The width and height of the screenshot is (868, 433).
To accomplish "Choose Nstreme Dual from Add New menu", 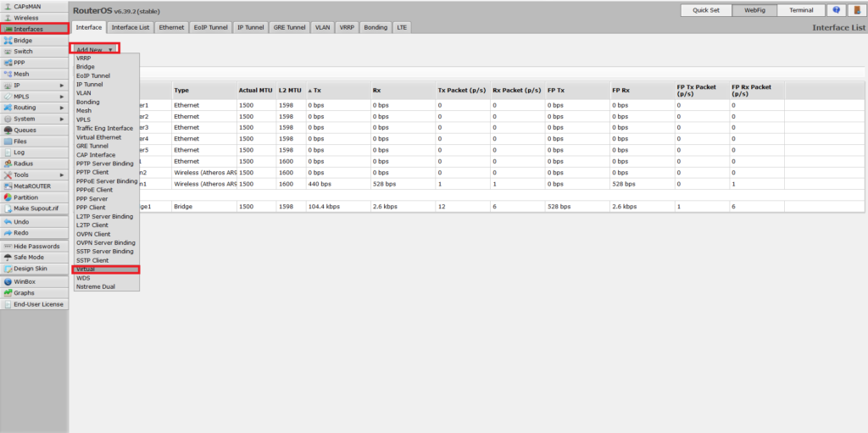I will click(x=106, y=286).
